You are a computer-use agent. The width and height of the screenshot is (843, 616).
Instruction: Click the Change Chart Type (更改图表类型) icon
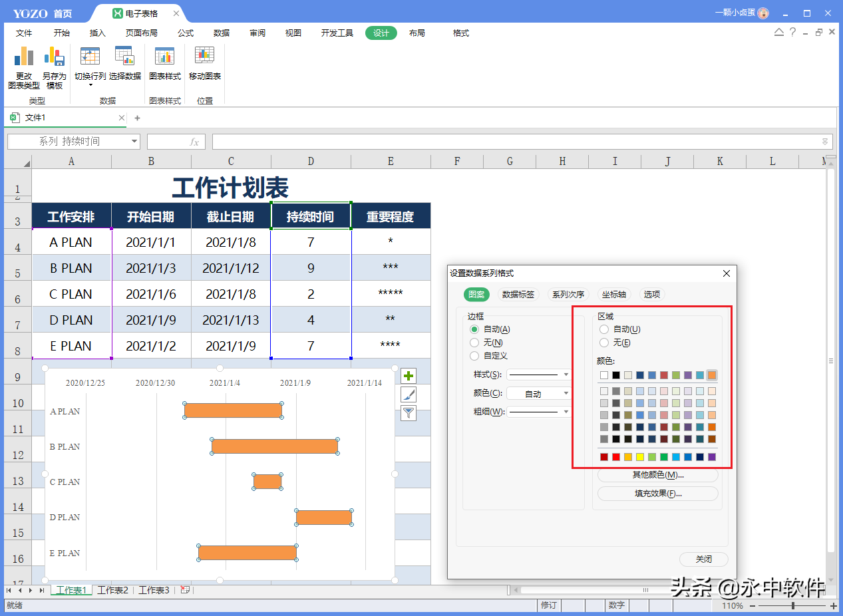pyautogui.click(x=24, y=59)
